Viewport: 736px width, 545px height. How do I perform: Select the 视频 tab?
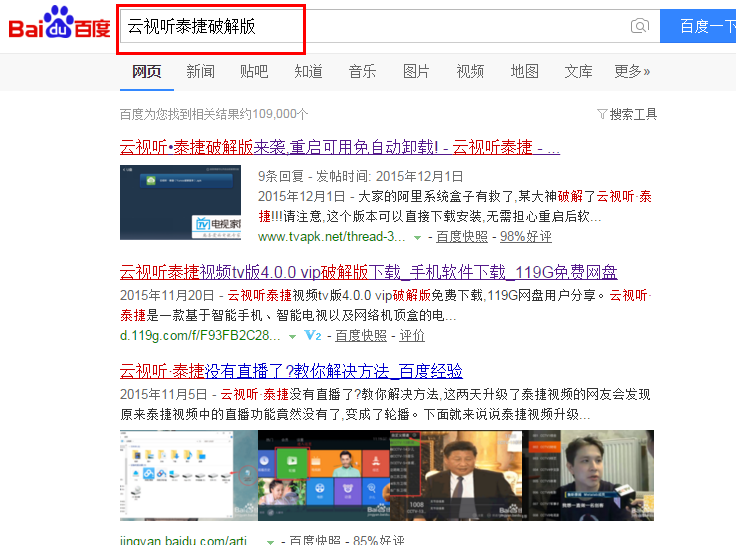[x=470, y=71]
